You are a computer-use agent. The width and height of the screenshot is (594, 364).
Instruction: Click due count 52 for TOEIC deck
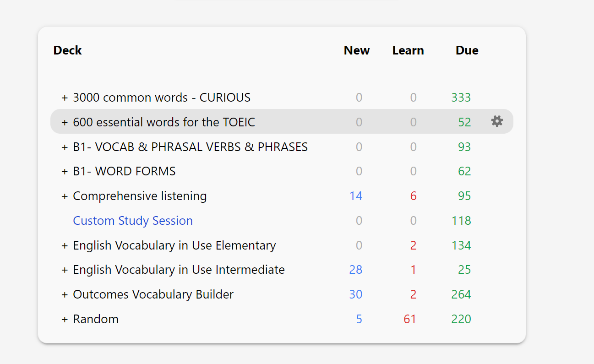click(x=464, y=122)
